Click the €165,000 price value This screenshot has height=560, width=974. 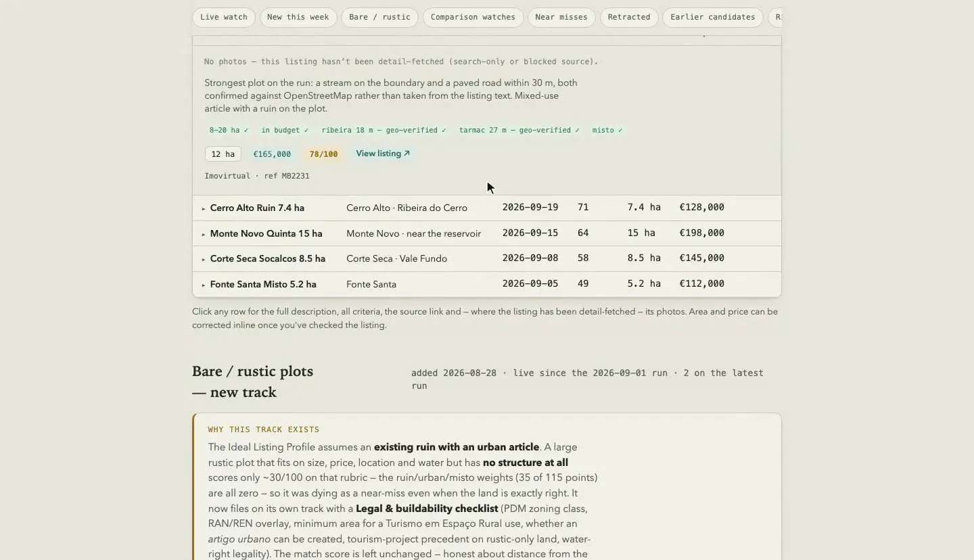272,154
